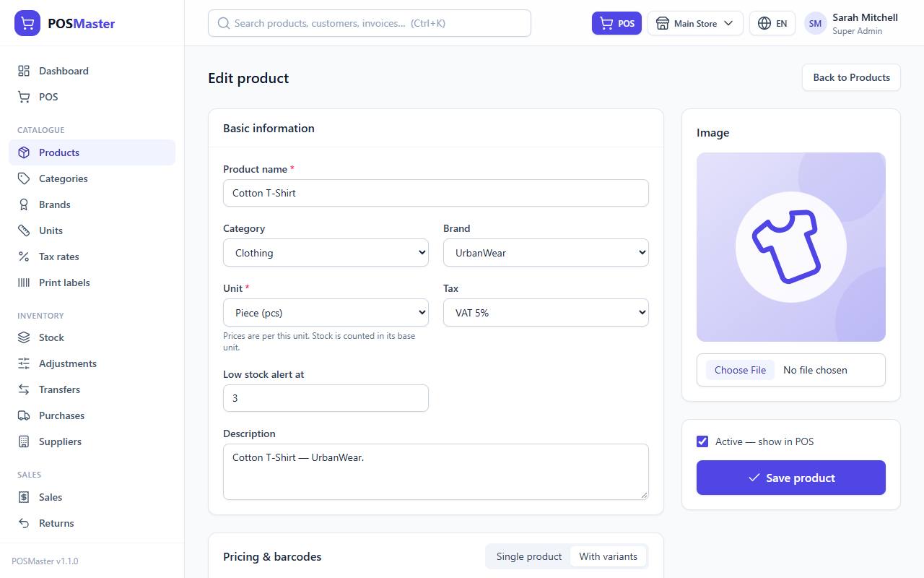Click the Brands ribbon icon

(24, 204)
